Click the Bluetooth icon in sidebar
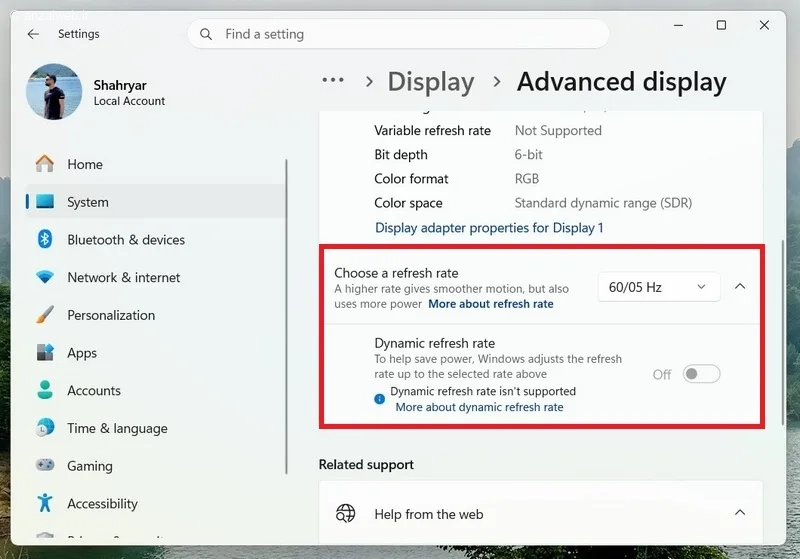Viewport: 800px width, 559px height. tap(45, 239)
